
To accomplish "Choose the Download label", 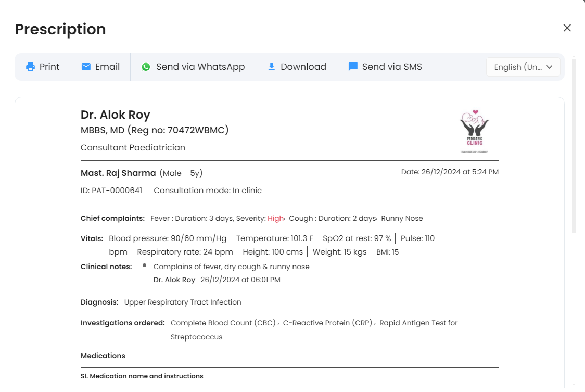I will click(x=303, y=67).
